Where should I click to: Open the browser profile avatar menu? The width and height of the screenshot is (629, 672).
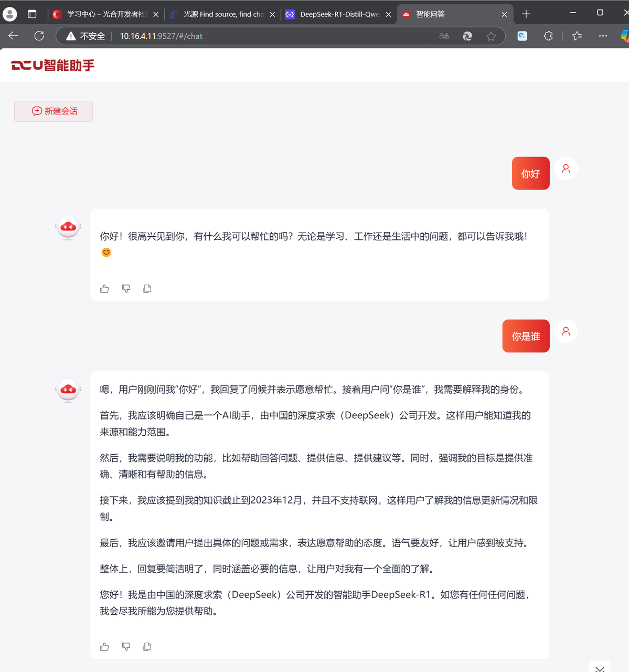(x=10, y=14)
